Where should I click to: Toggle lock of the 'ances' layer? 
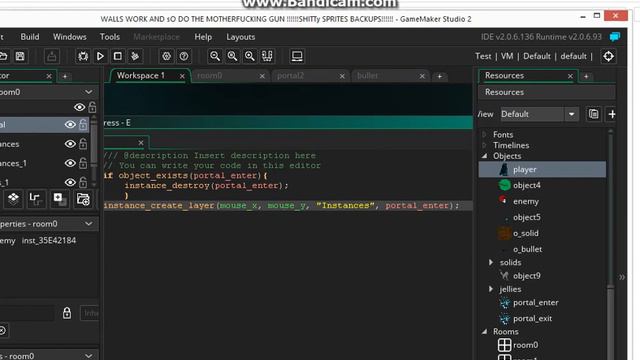[83, 144]
